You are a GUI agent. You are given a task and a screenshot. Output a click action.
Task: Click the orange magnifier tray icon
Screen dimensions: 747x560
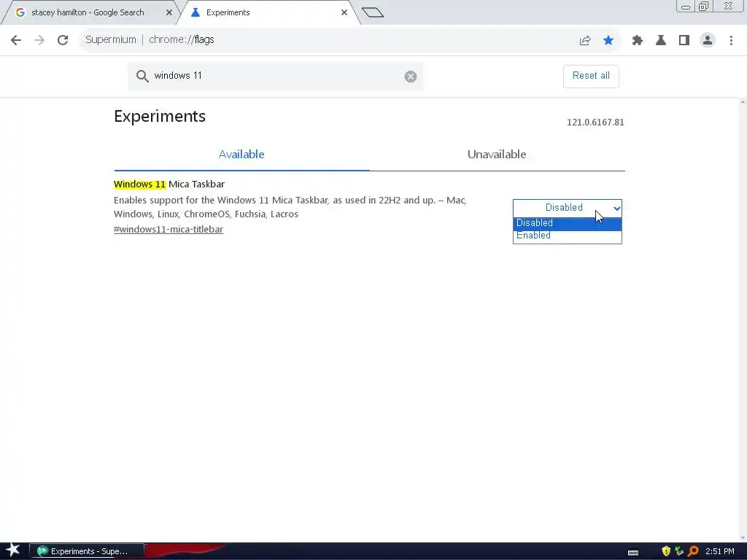point(693,551)
